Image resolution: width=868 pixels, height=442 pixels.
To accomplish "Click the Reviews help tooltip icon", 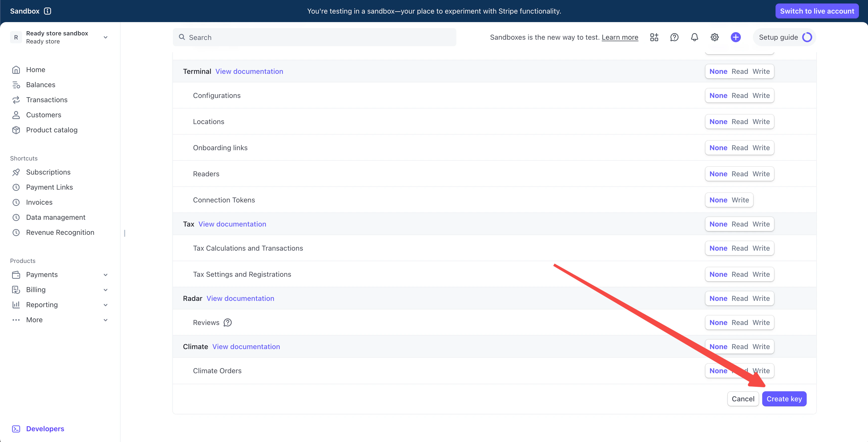I will coord(228,322).
